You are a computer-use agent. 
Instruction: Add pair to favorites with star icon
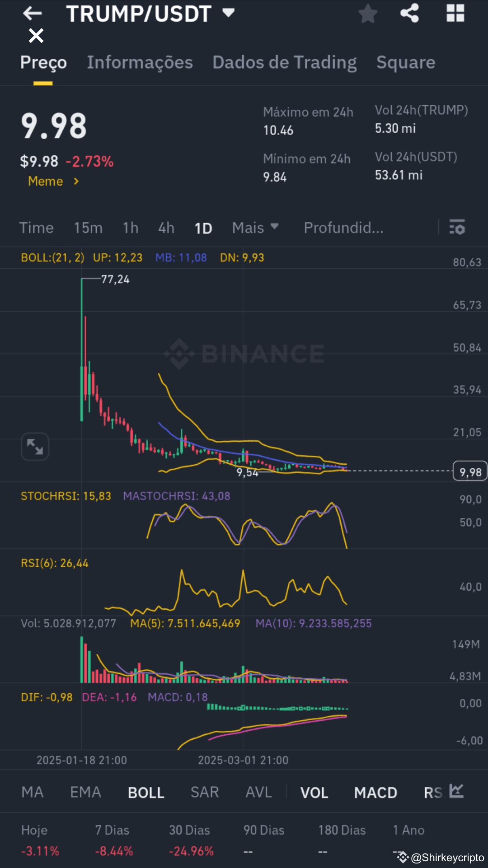coord(368,14)
